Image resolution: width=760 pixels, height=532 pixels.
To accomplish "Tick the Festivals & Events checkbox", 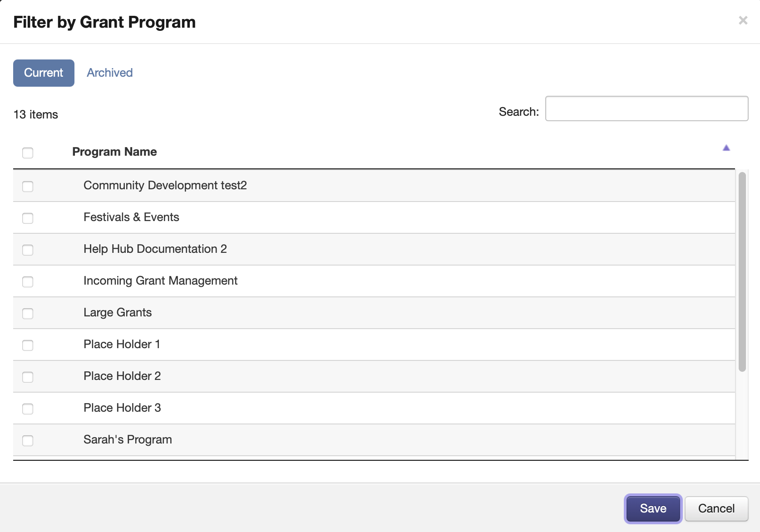I will pyautogui.click(x=28, y=218).
